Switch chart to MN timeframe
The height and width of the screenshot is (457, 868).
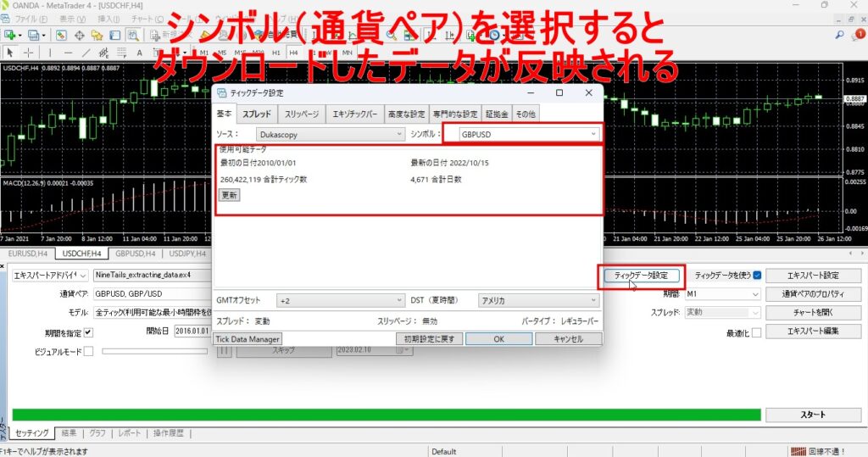pos(347,53)
